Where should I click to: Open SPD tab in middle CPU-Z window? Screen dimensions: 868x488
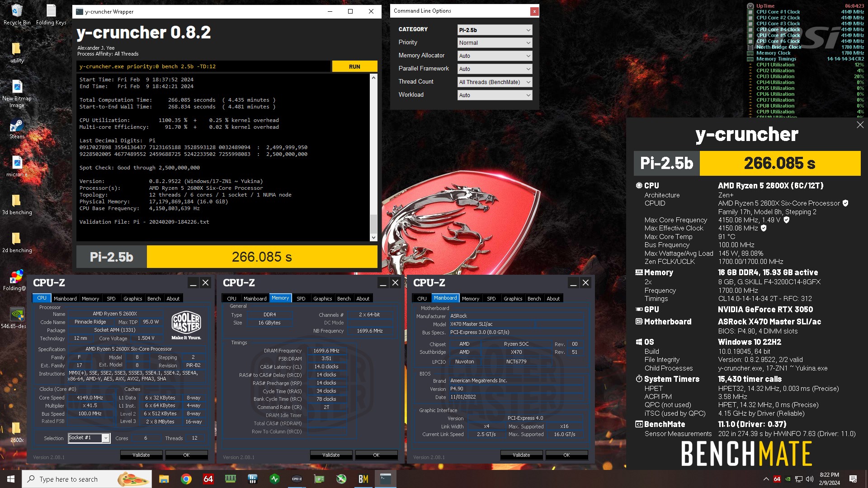[x=301, y=299]
